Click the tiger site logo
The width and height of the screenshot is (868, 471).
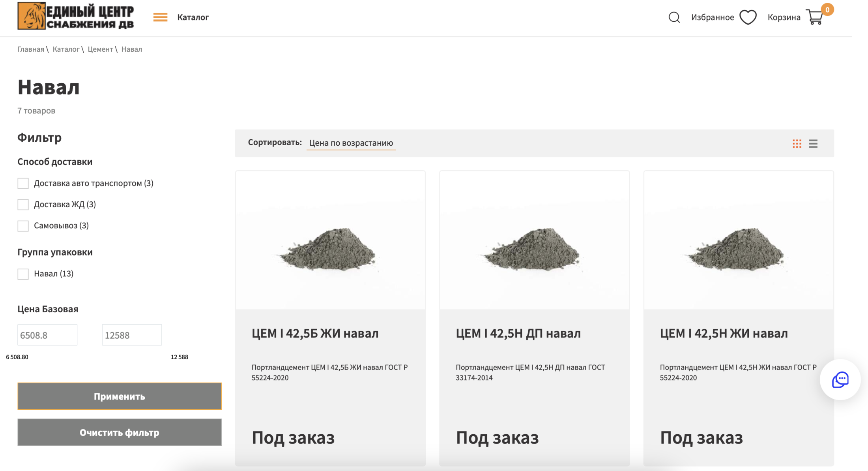coord(32,16)
